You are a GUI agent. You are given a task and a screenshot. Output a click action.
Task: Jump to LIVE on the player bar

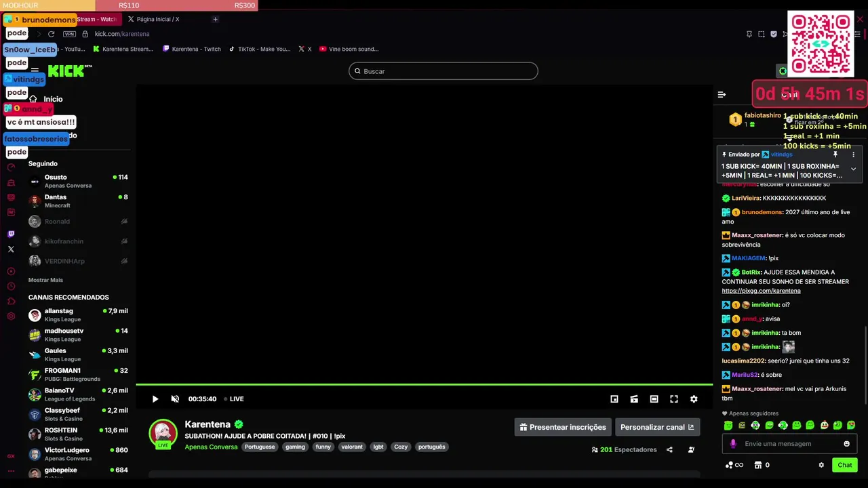(234, 399)
